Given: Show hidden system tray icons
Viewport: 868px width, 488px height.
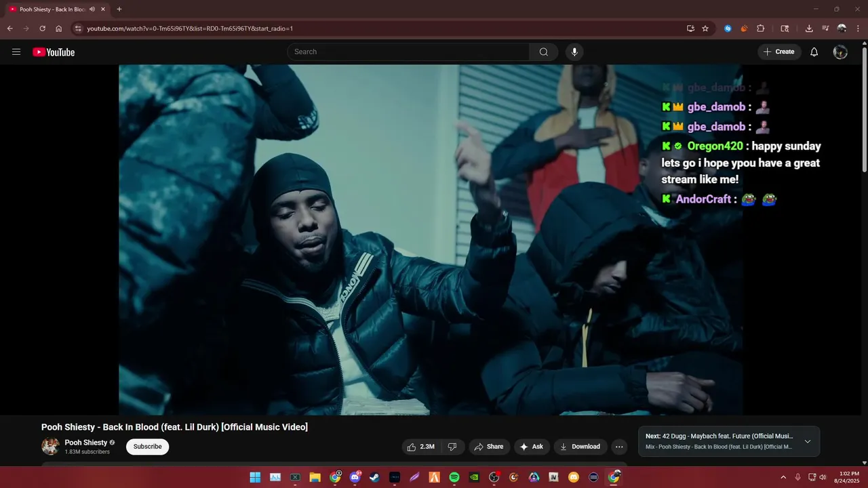Looking at the screenshot, I should (783, 477).
